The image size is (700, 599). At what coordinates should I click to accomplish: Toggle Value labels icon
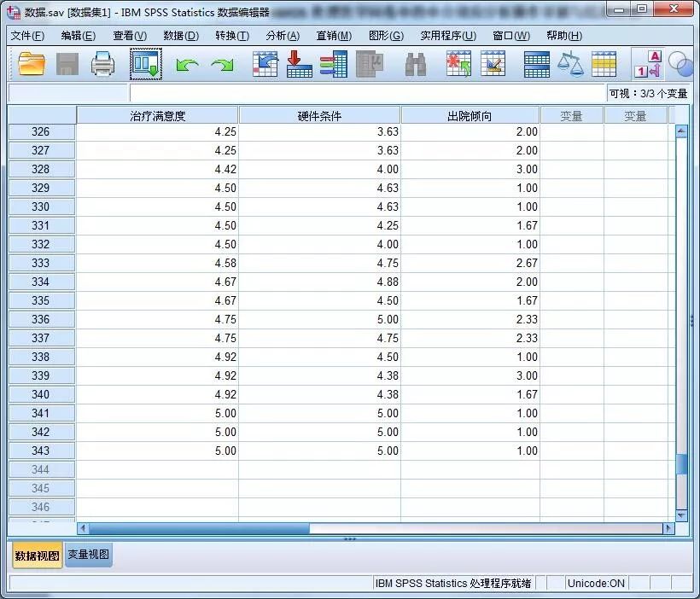pos(647,64)
